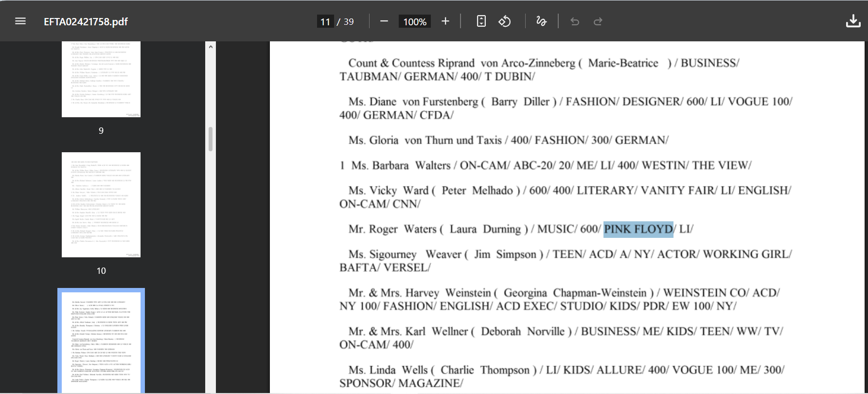Toggle the sidebar with the hamburger menu icon
868x394 pixels.
20,21
